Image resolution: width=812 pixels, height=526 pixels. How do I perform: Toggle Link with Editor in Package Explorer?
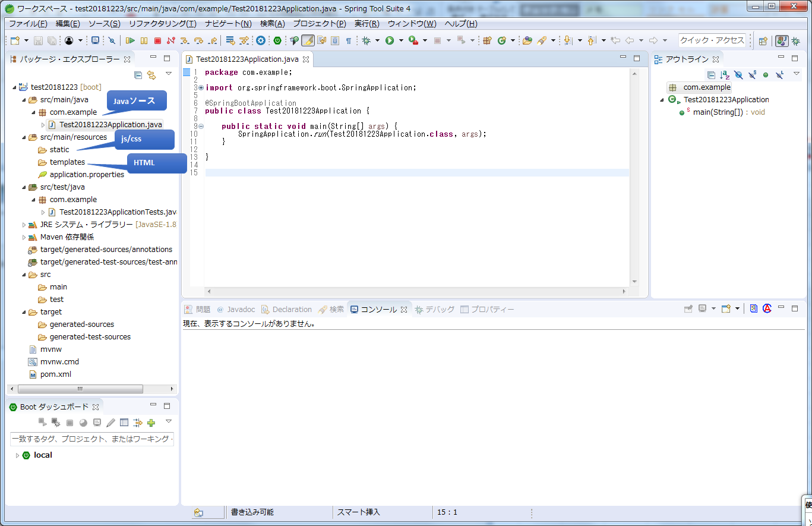151,75
